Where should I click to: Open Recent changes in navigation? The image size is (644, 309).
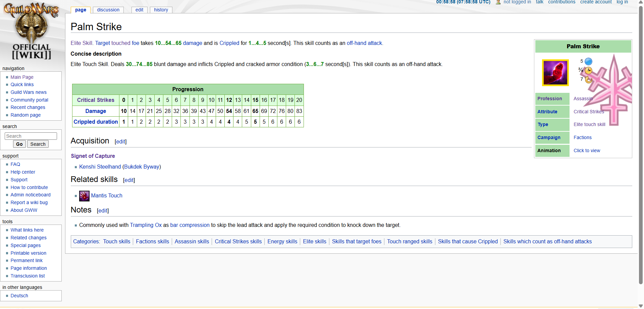[28, 107]
